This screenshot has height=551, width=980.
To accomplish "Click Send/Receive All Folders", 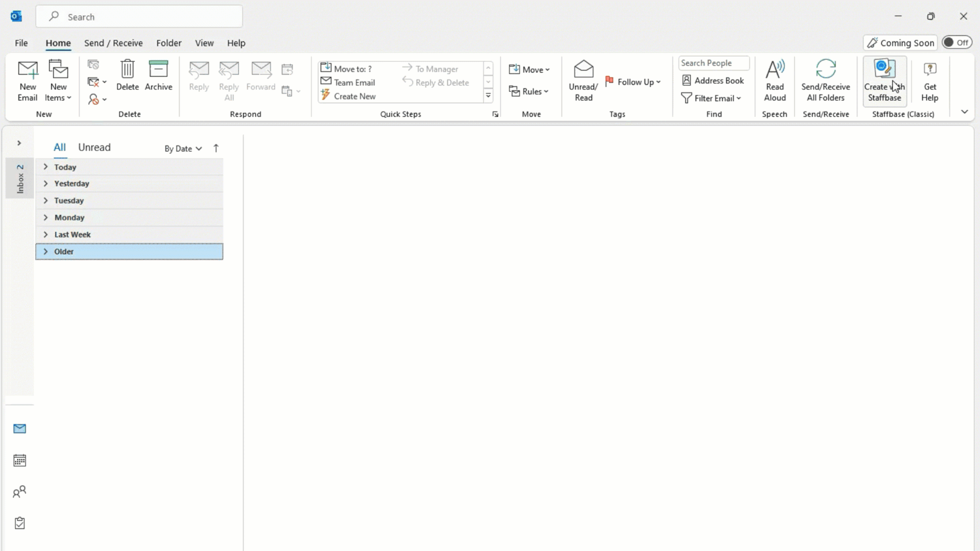I will [x=826, y=81].
